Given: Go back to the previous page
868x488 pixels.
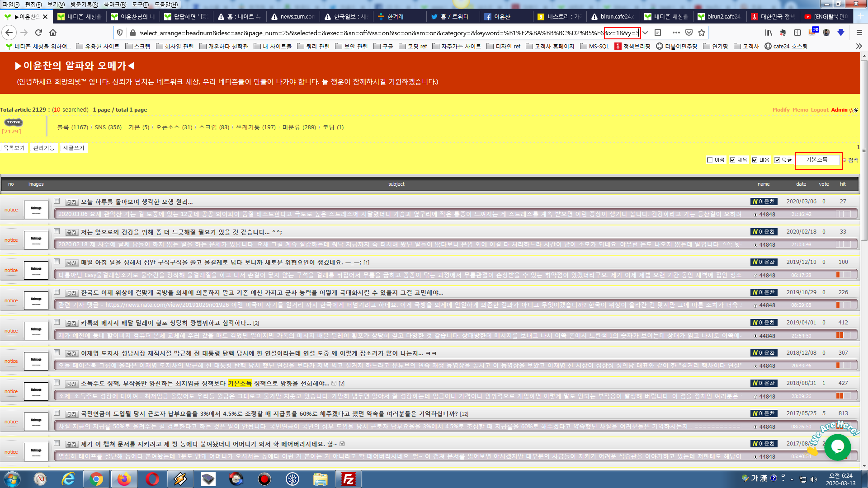Looking at the screenshot, I should (x=9, y=33).
